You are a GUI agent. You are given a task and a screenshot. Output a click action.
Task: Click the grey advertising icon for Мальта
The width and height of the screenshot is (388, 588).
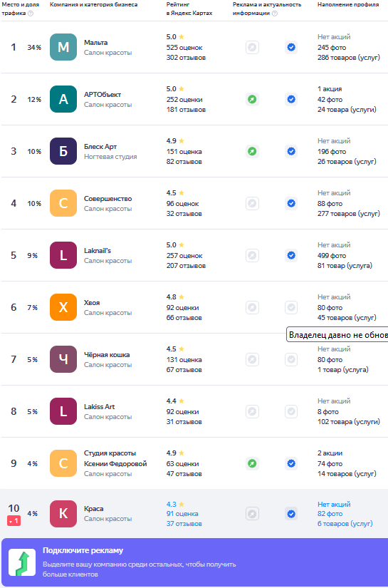click(x=253, y=47)
